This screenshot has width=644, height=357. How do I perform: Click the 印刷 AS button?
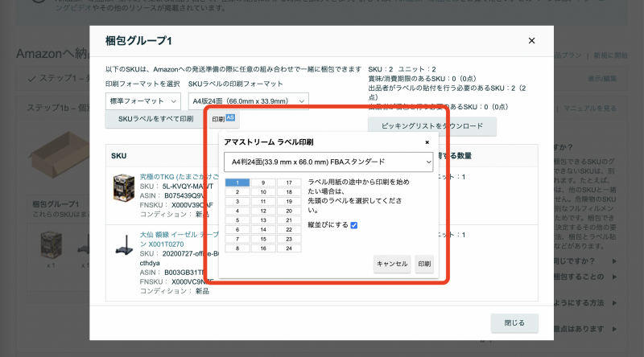(224, 119)
